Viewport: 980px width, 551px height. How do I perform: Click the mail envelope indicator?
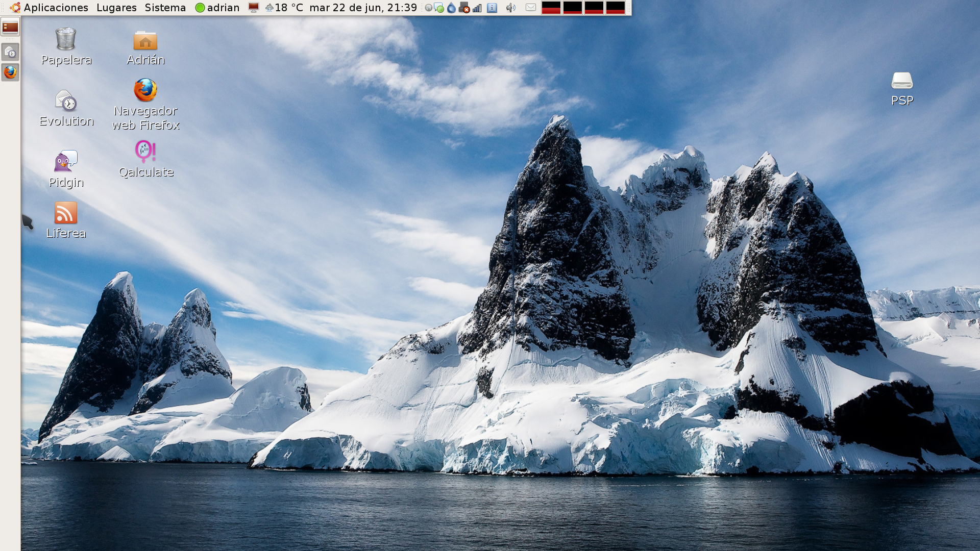pyautogui.click(x=531, y=8)
